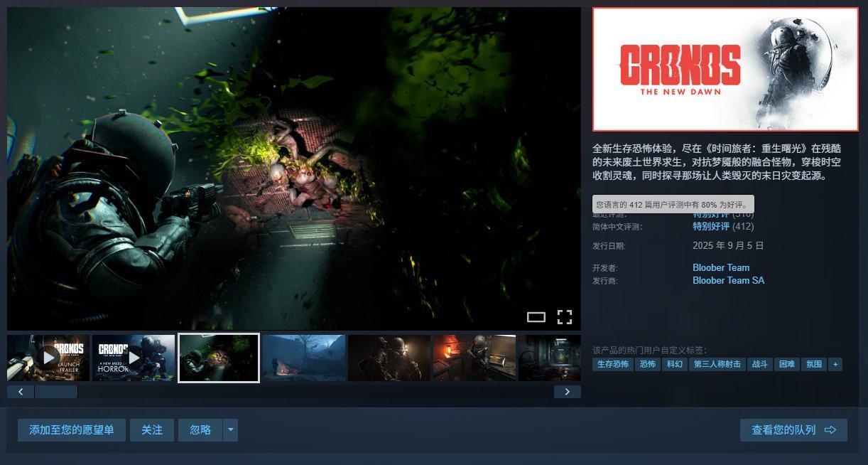Show more user tags via the + icon

coord(835,364)
